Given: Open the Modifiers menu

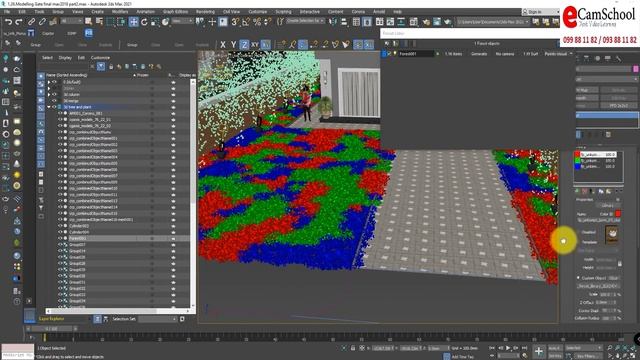Looking at the screenshot, I should [120, 12].
